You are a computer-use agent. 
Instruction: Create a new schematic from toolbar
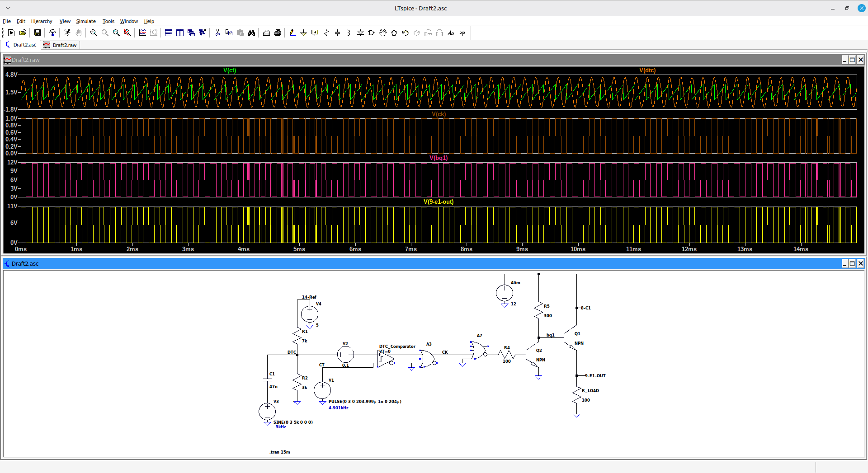click(x=11, y=33)
